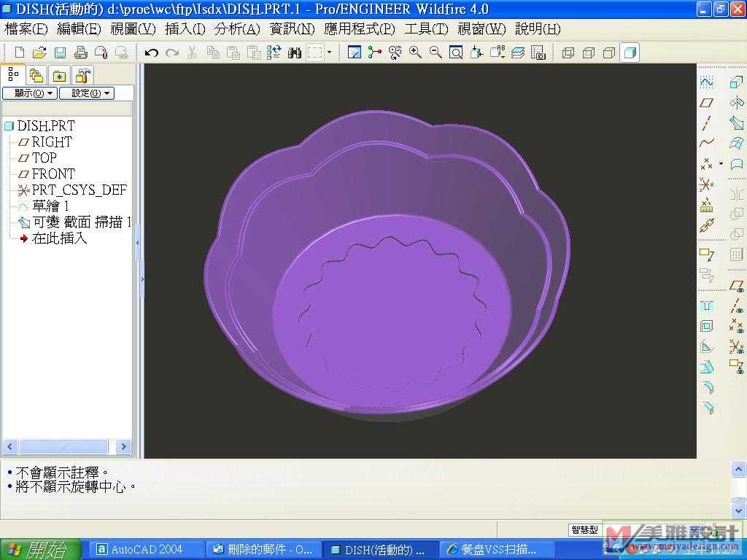Open the 工具(T) menu
The height and width of the screenshot is (560, 747).
coord(426,29)
